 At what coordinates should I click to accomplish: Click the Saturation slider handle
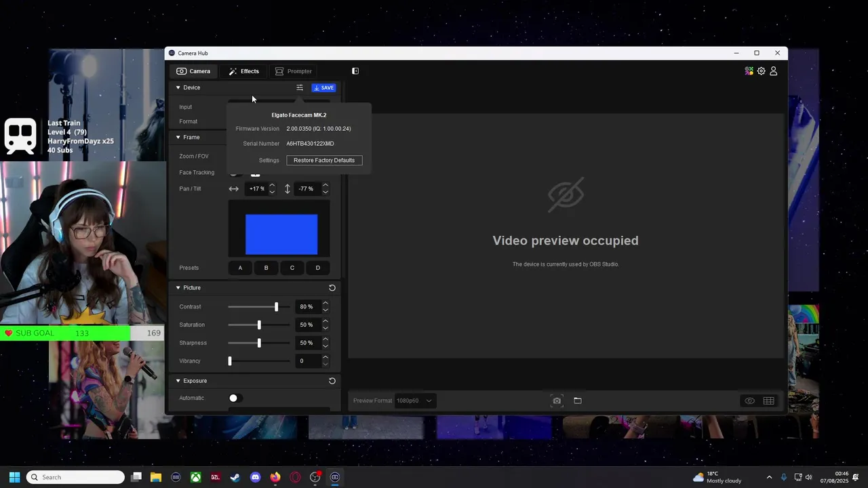(259, 325)
